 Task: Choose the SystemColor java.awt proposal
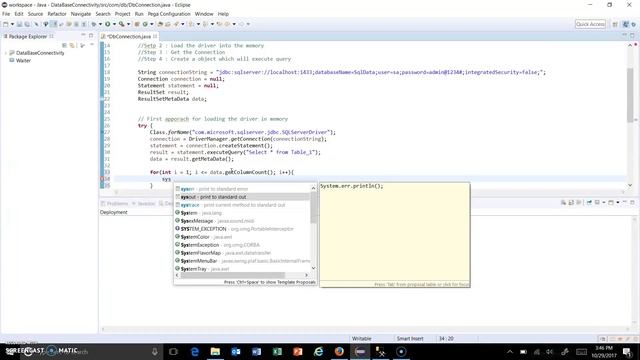pos(242,237)
